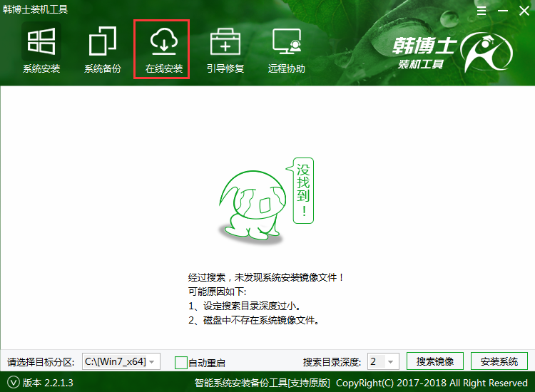The image size is (535, 392).
Task: Launch 远程协助 (Remote Assistance)
Action: point(286,50)
